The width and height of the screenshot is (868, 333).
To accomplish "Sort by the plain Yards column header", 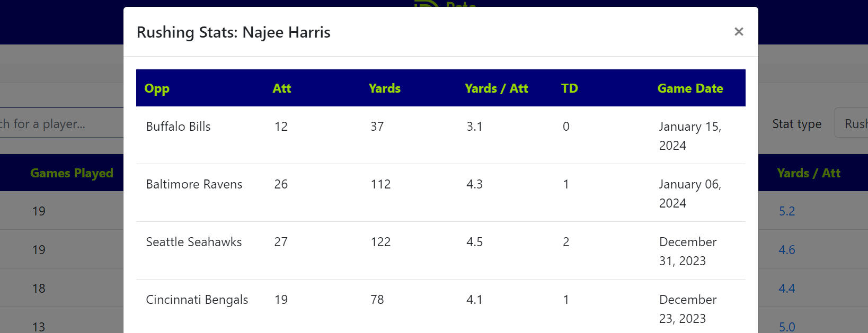I will point(385,88).
